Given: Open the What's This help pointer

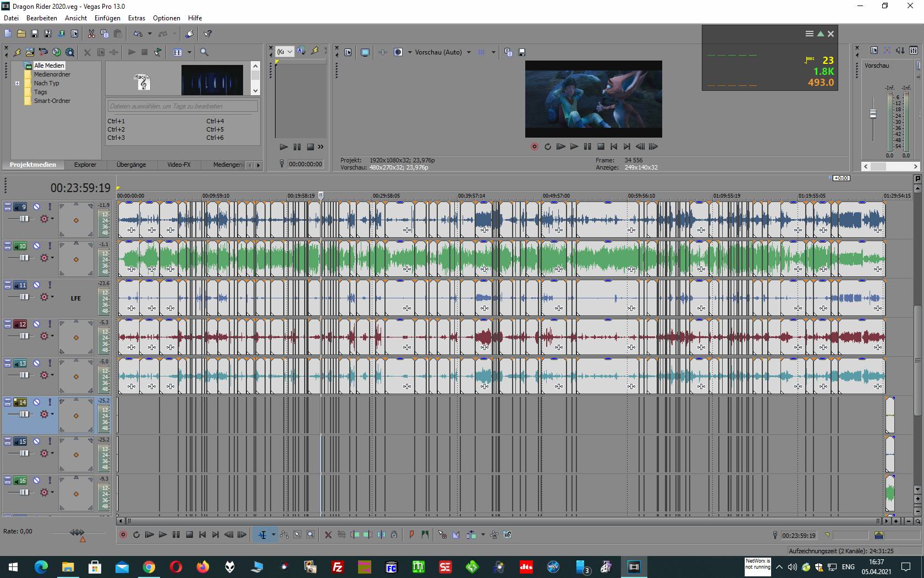Looking at the screenshot, I should click(208, 34).
